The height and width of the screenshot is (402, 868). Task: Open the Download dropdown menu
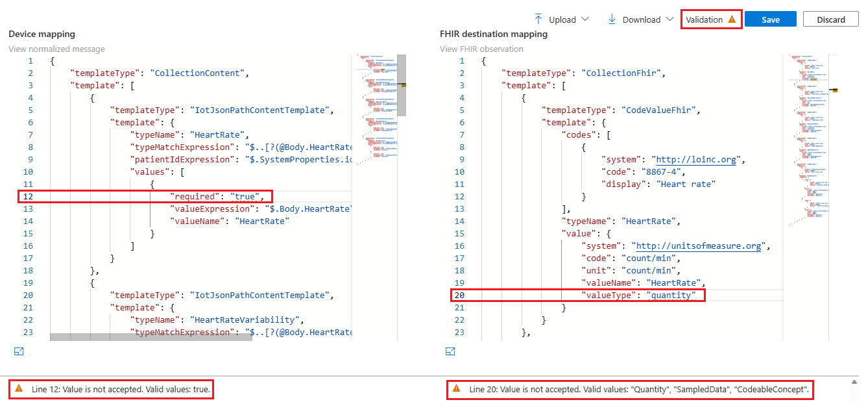(668, 19)
